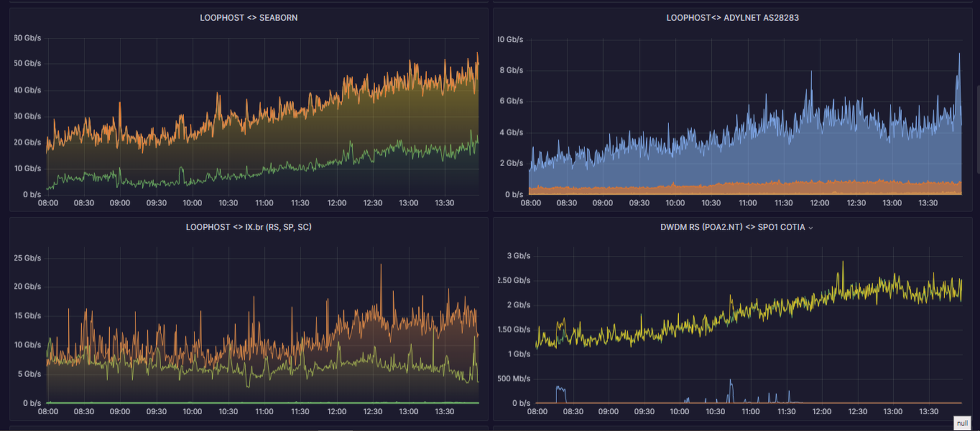Click the null badge in the corner

coord(962,423)
